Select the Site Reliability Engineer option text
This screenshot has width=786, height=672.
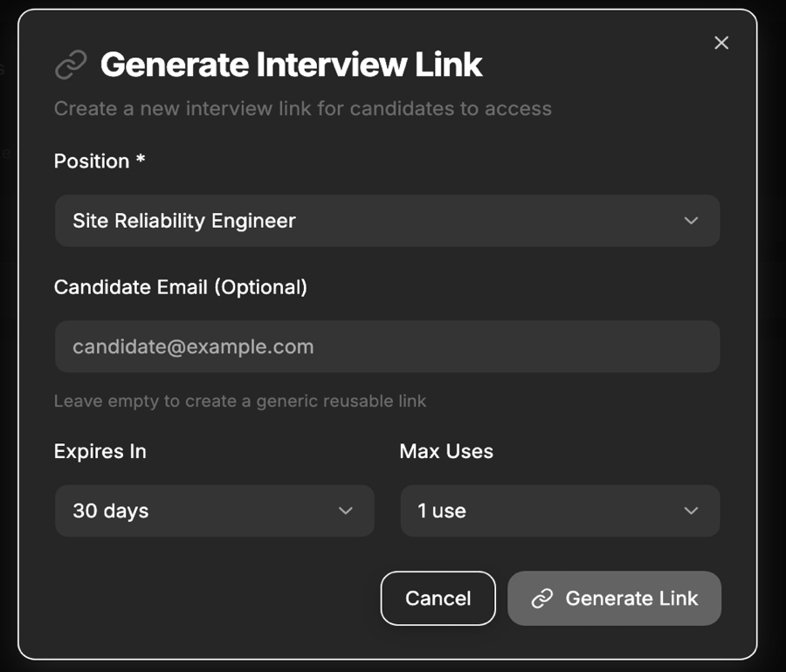183,221
